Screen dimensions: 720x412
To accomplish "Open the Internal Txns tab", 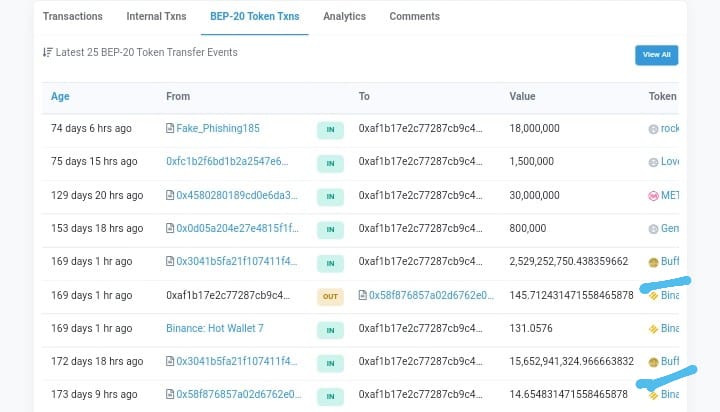I will [156, 16].
